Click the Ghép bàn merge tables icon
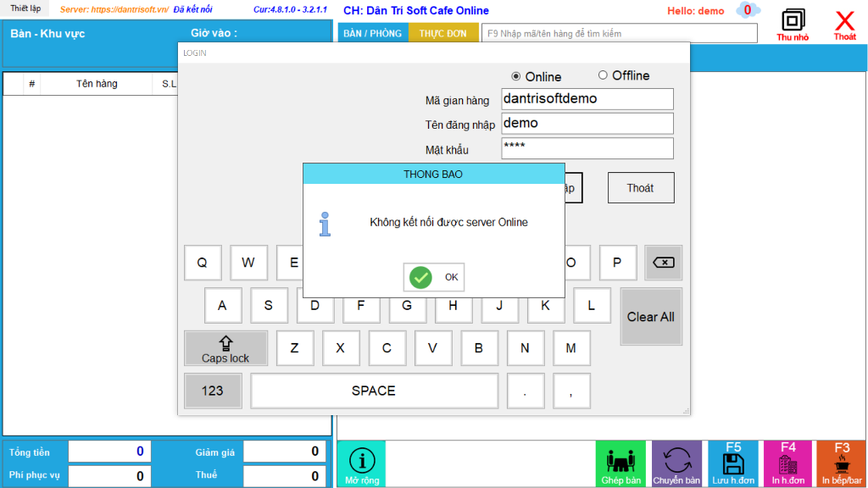Screen dimensions: 868x488 pos(620,463)
